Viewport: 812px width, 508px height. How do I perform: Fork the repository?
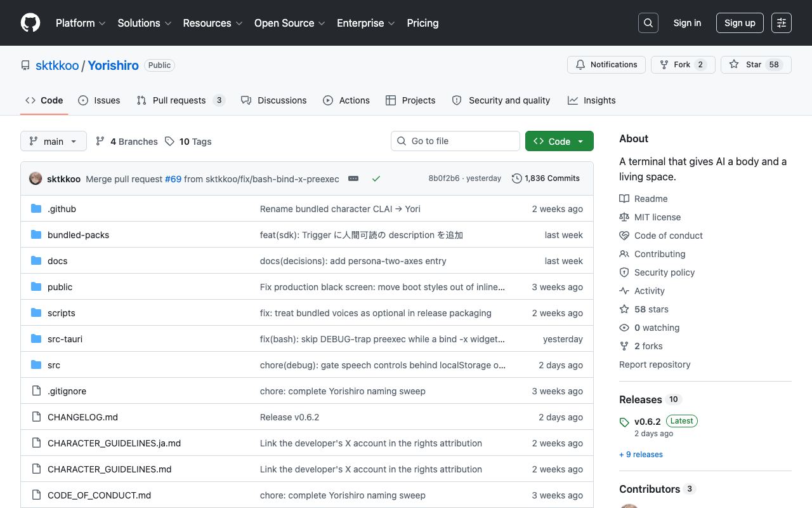coord(683,65)
